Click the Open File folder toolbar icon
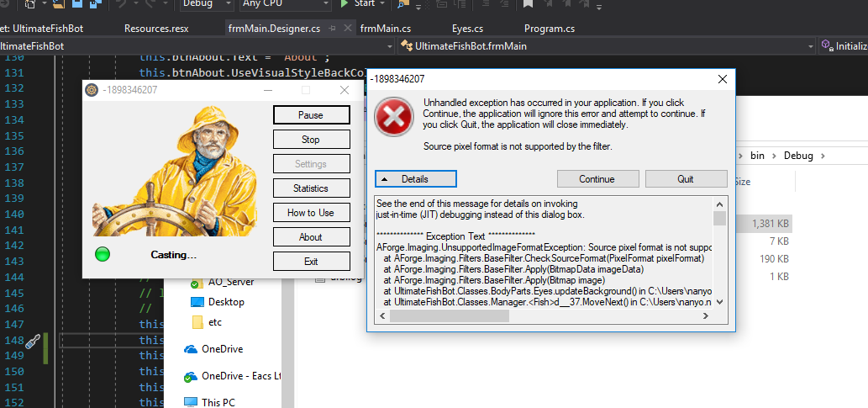868x408 pixels. (59, 4)
